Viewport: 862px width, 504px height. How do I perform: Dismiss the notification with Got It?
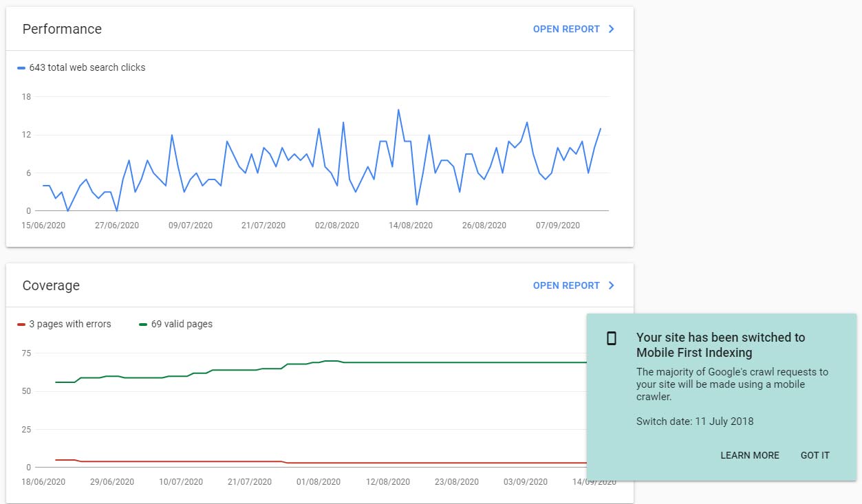click(815, 455)
